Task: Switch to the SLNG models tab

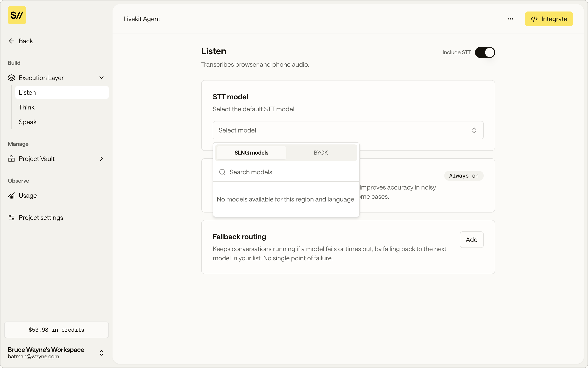Action: pos(251,152)
